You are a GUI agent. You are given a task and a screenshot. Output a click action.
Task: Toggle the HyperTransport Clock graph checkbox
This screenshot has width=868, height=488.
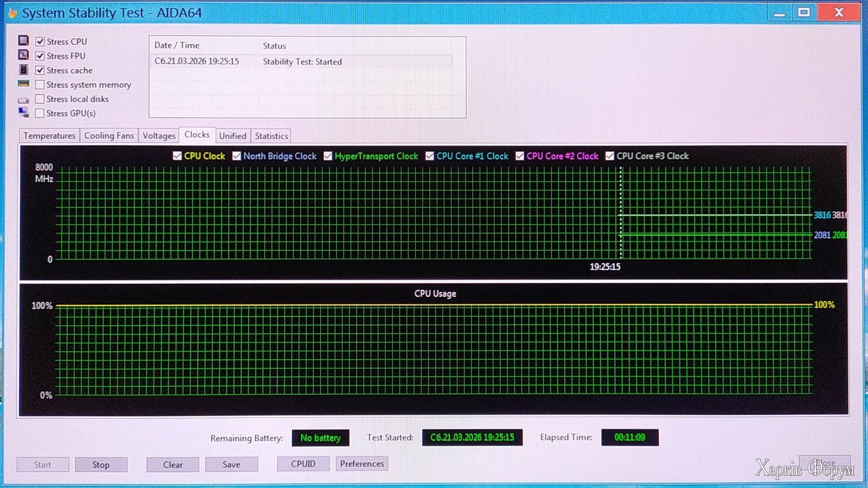[x=328, y=156]
